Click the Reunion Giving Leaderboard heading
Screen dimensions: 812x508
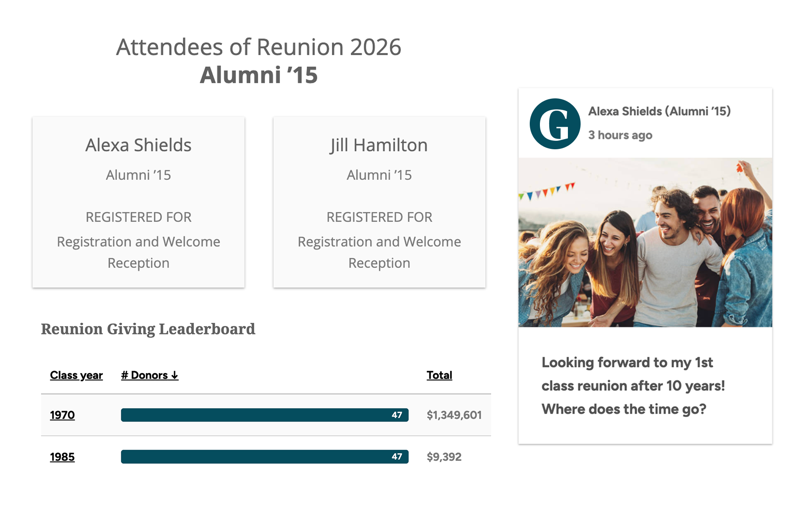click(148, 329)
